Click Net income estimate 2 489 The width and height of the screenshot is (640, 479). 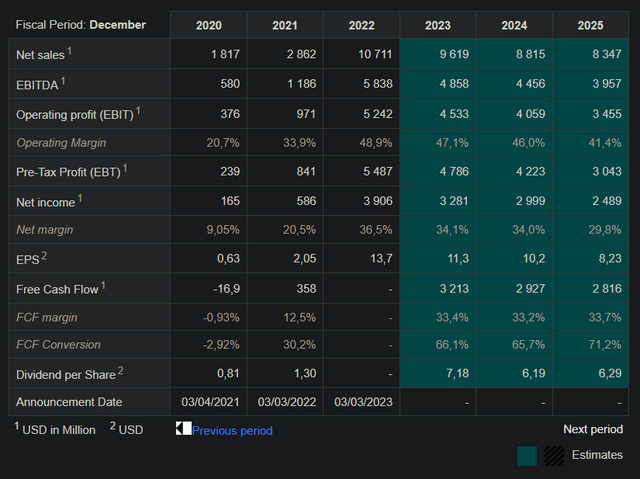607,201
